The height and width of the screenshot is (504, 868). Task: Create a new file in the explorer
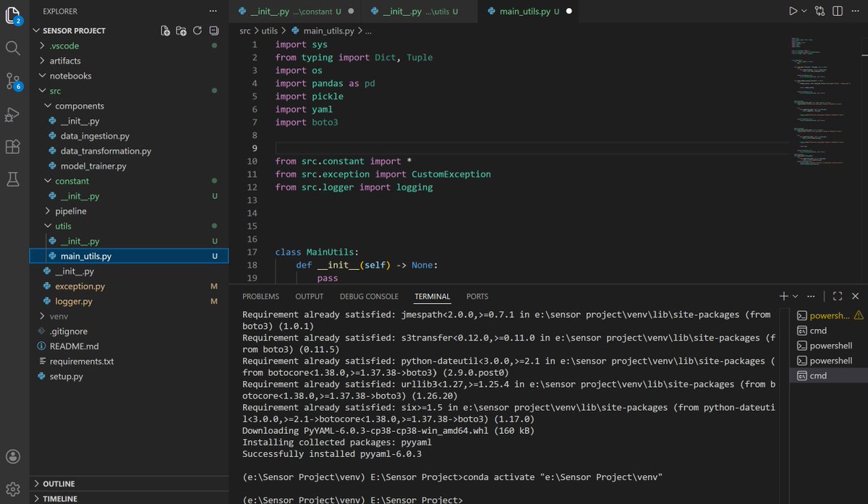(163, 30)
